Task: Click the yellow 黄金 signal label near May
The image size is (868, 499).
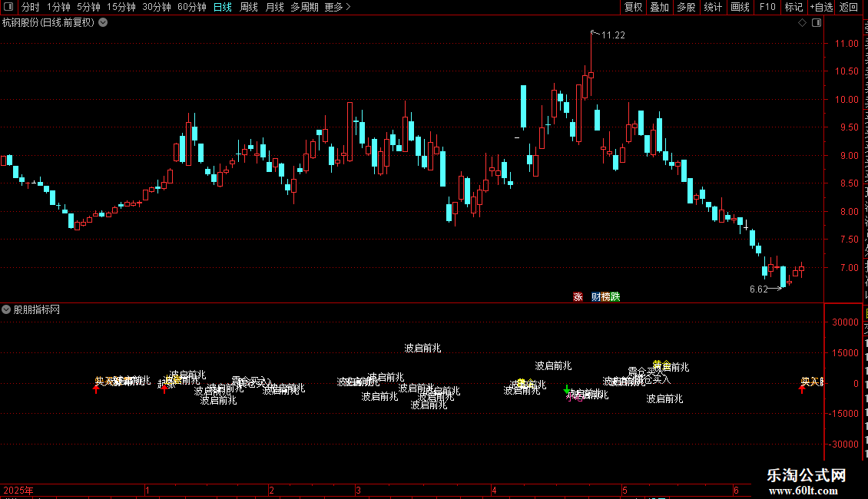Action: click(661, 365)
